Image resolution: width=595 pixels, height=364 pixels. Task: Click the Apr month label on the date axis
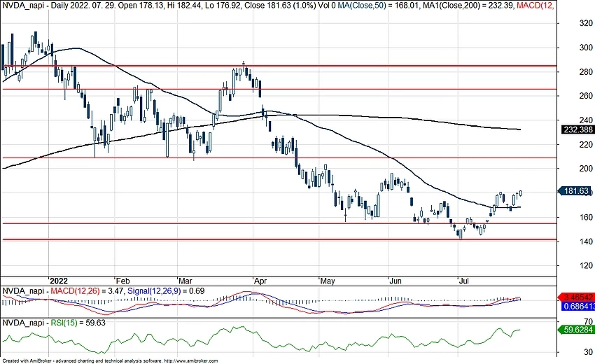(x=260, y=281)
